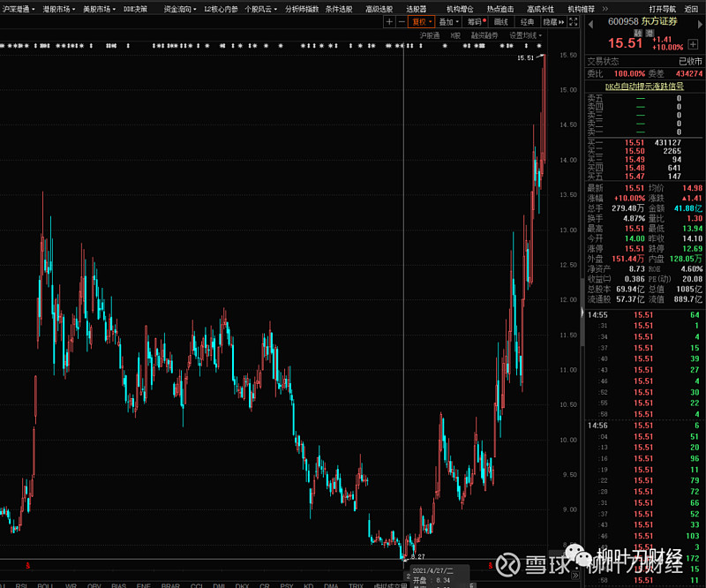Screen dimensions: 706x588
Task: Toggle 筹码 chip distribution
Action: point(476,21)
